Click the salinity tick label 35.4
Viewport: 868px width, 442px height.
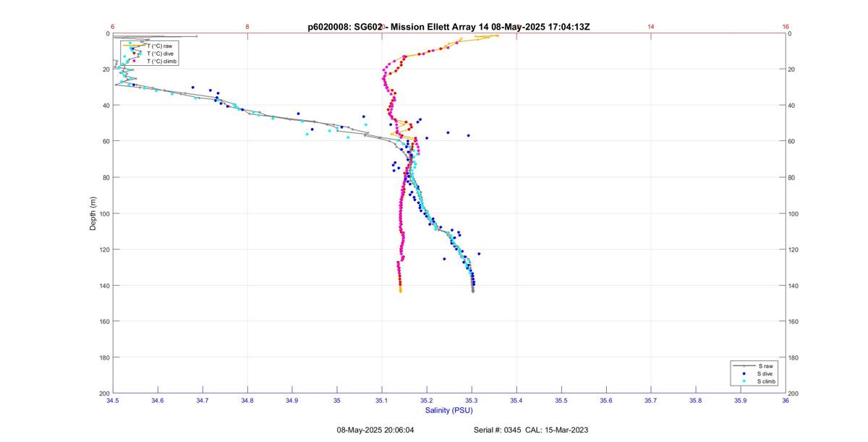(516, 400)
